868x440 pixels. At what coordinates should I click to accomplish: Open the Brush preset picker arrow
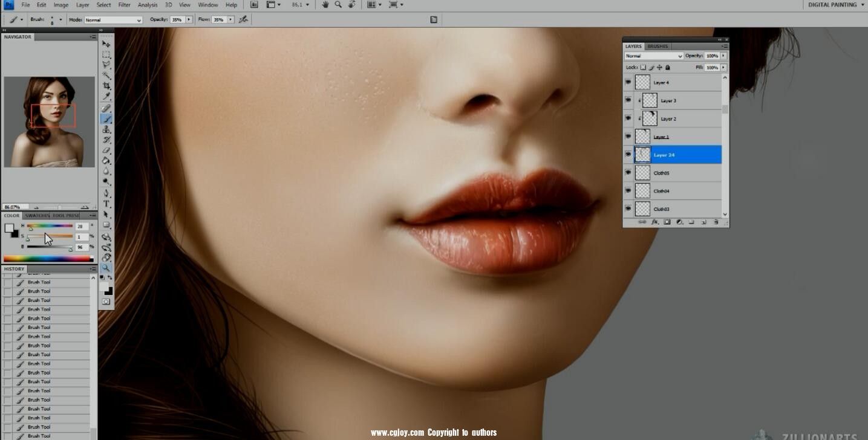tap(60, 19)
